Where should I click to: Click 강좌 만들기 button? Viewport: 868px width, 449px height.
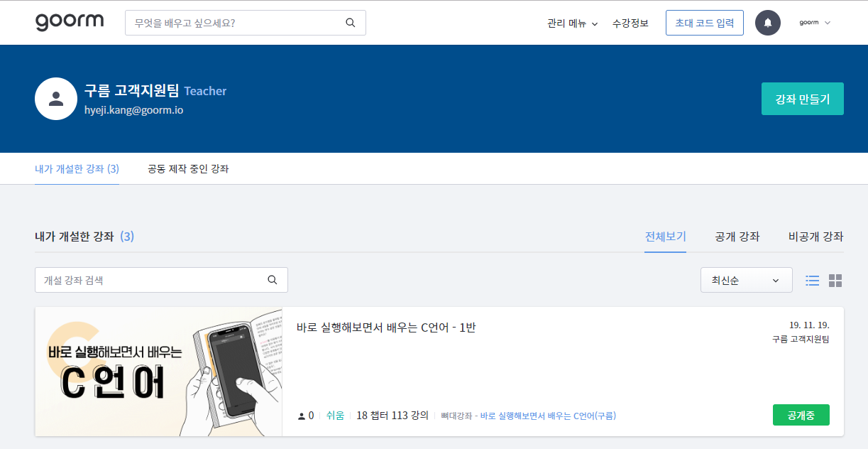(802, 99)
